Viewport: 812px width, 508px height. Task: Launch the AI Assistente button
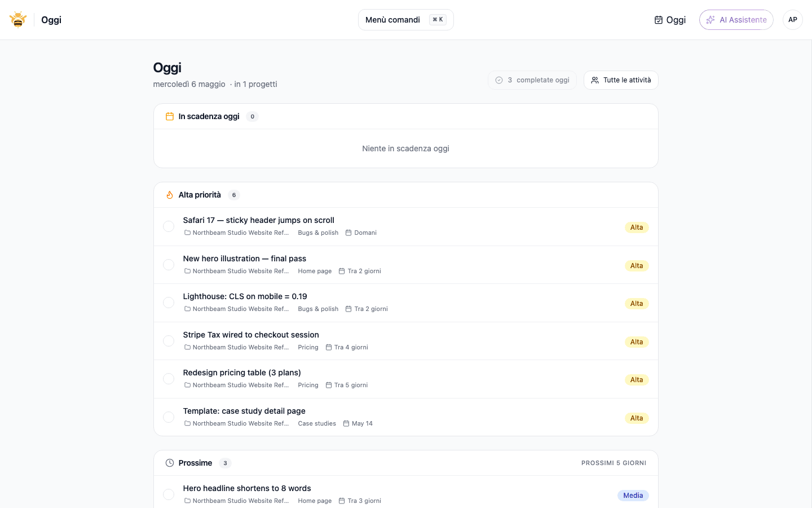pos(736,20)
